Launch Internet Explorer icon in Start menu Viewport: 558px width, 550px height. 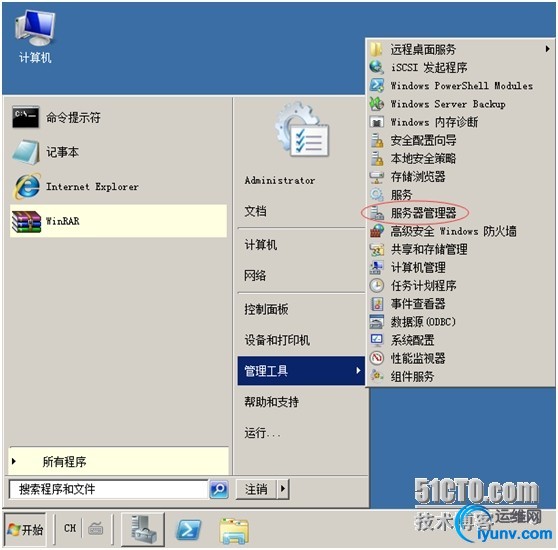(x=27, y=186)
